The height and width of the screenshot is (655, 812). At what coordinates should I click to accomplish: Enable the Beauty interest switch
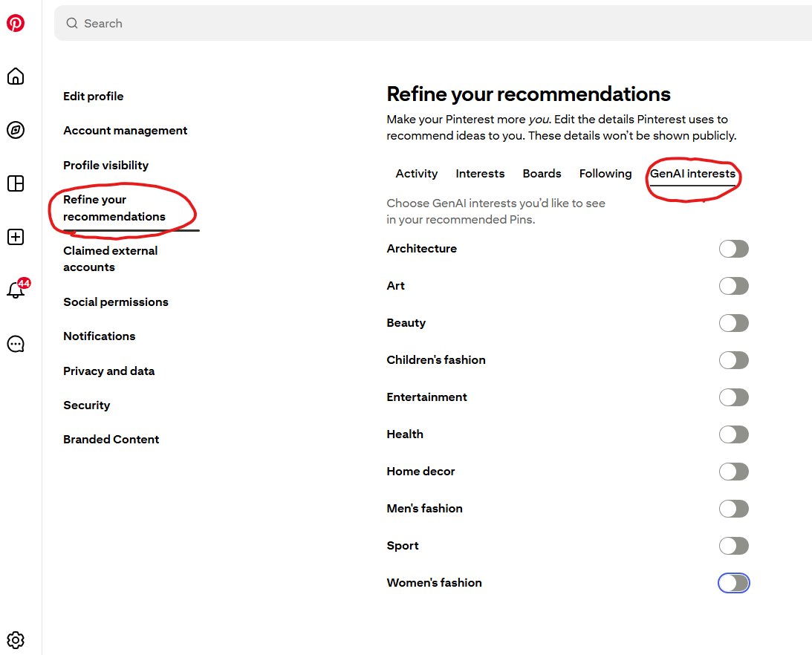733,323
